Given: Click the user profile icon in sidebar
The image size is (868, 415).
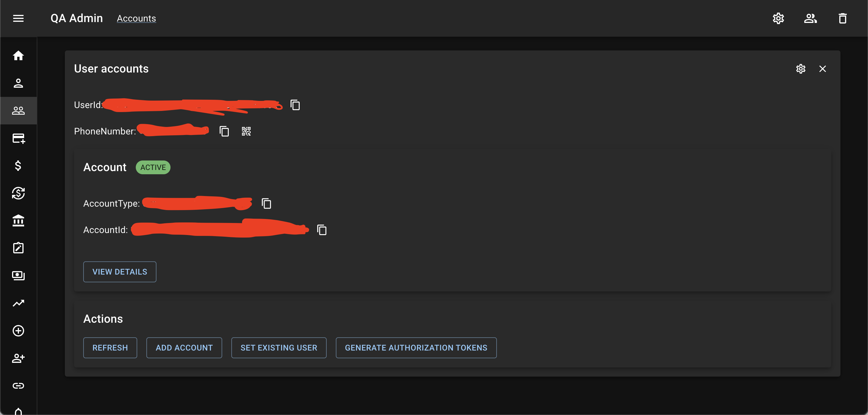Looking at the screenshot, I should [18, 83].
